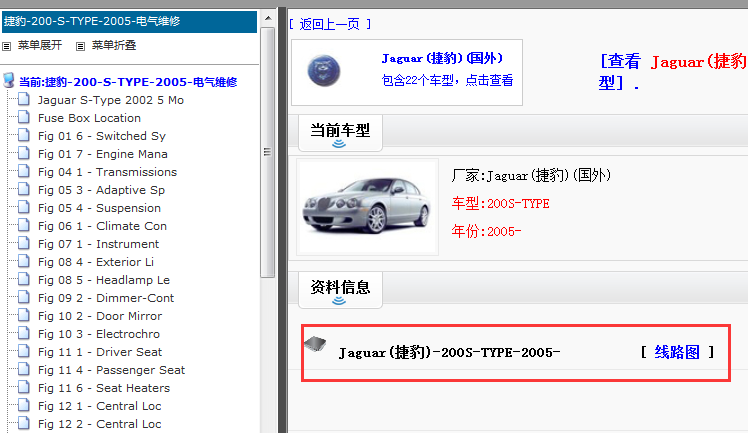Open Fig 05 3 - Adaptive Sp
Image resolution: width=748 pixels, height=433 pixels.
pos(101,190)
